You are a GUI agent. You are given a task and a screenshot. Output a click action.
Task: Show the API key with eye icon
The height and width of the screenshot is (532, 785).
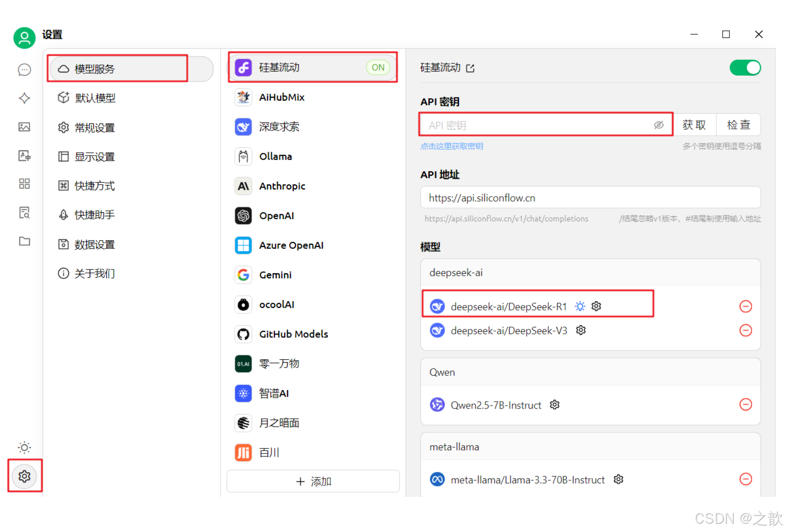[659, 125]
